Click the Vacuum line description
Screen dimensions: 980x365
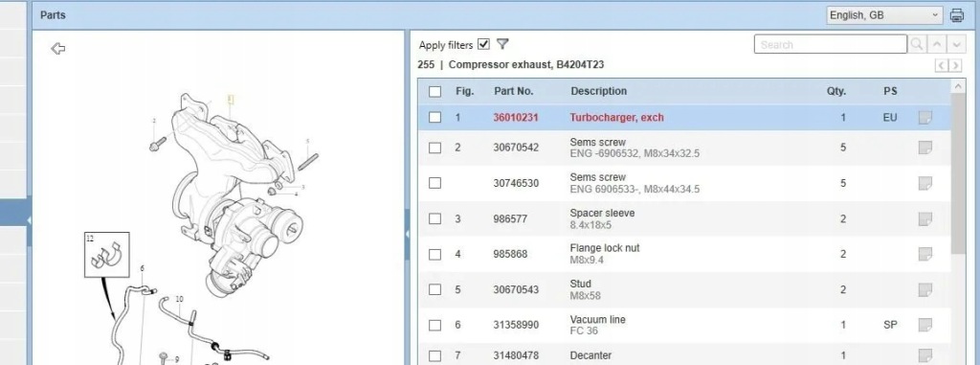click(597, 319)
